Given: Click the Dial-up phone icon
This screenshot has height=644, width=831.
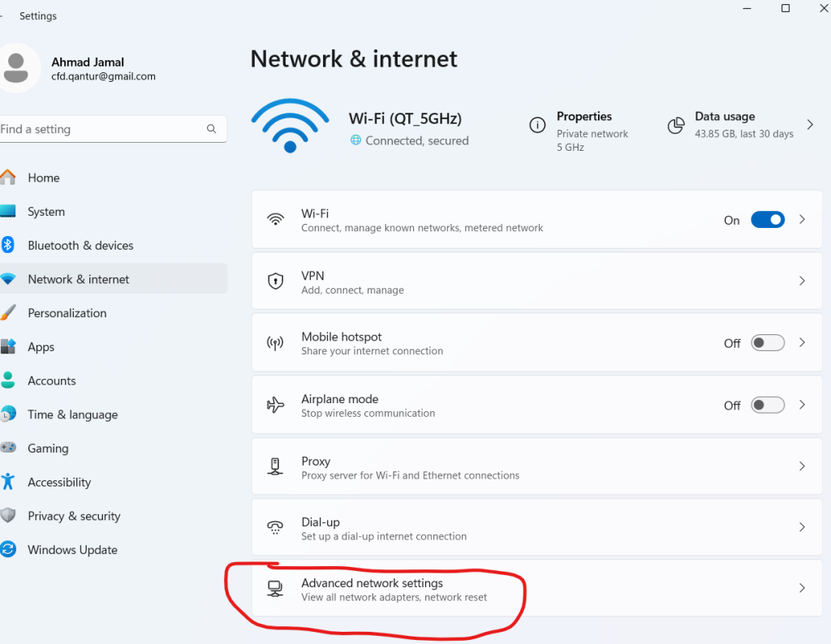Looking at the screenshot, I should click(276, 528).
